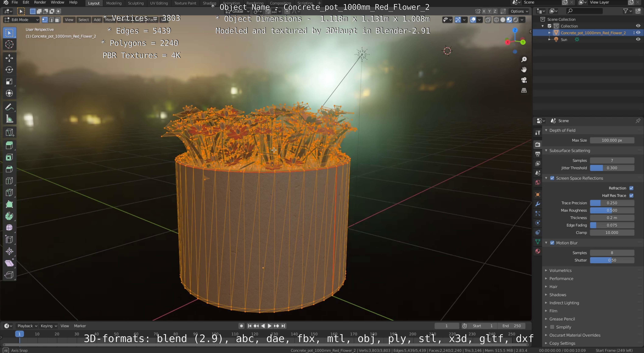The image size is (644, 353).
Task: Select the Inset Faces tool
Action: (x=9, y=157)
